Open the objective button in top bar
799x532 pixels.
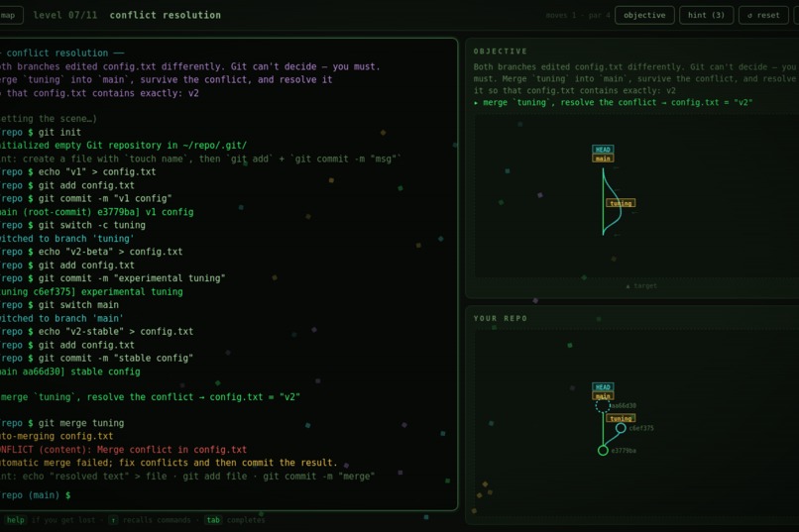coord(644,15)
